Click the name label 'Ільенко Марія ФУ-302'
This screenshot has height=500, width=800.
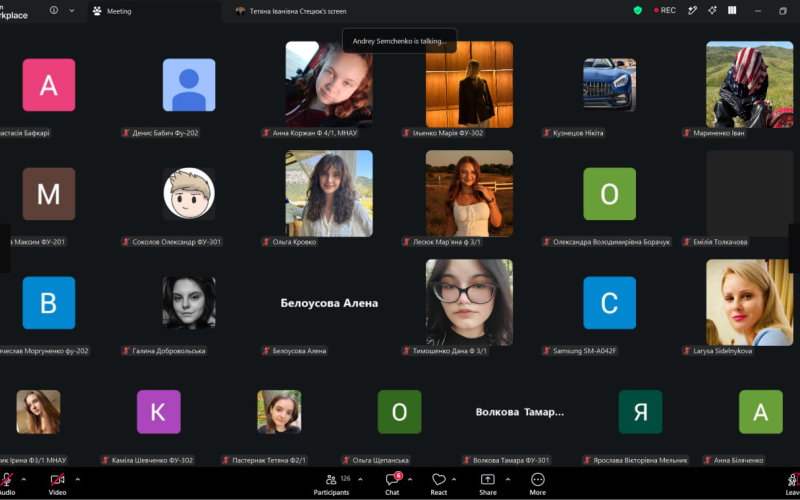(x=447, y=133)
